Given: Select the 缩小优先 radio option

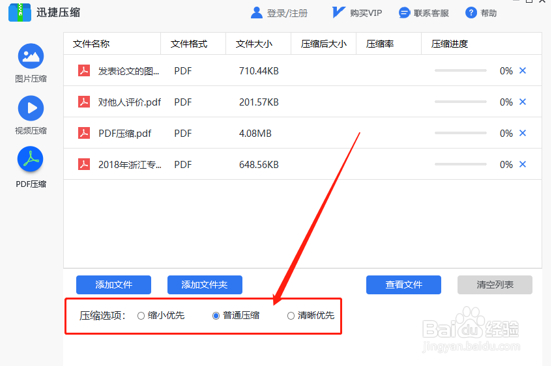Looking at the screenshot, I should click(x=141, y=316).
